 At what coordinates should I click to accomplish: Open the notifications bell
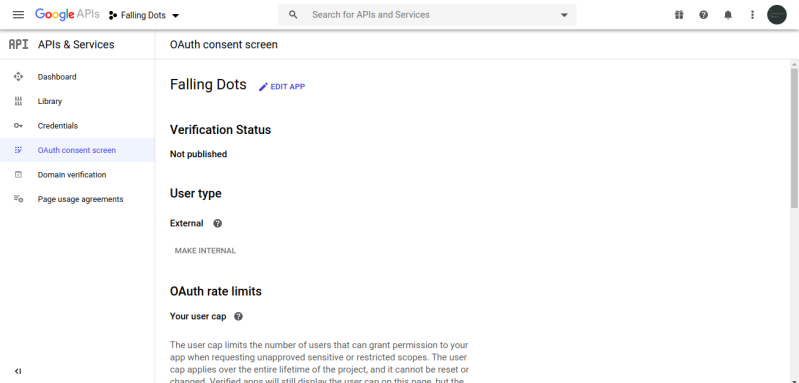[x=728, y=15]
